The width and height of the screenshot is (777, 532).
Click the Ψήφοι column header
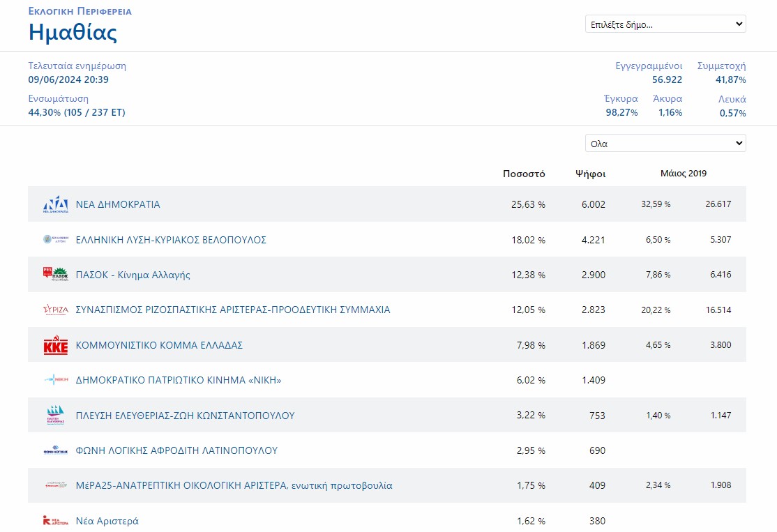(x=590, y=174)
